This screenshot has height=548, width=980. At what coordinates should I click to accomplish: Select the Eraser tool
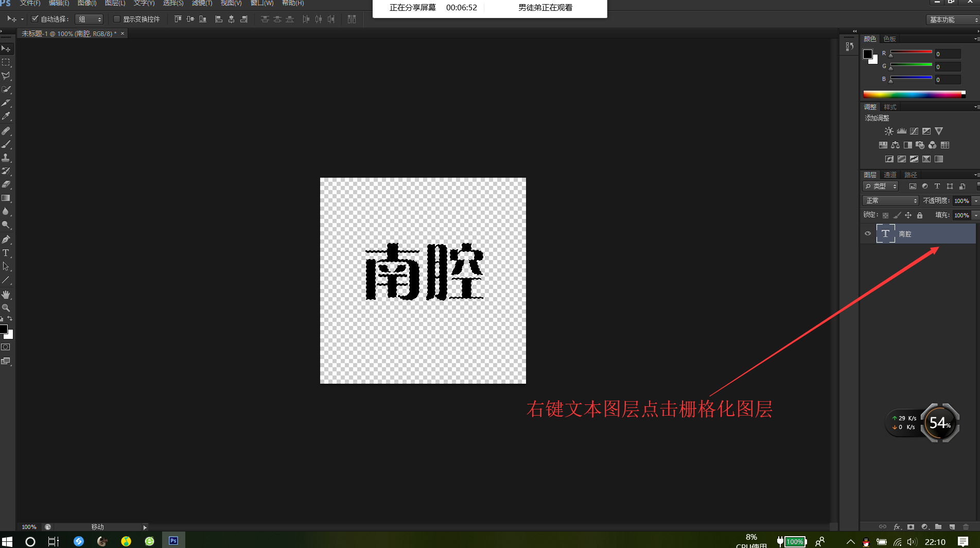click(6, 185)
